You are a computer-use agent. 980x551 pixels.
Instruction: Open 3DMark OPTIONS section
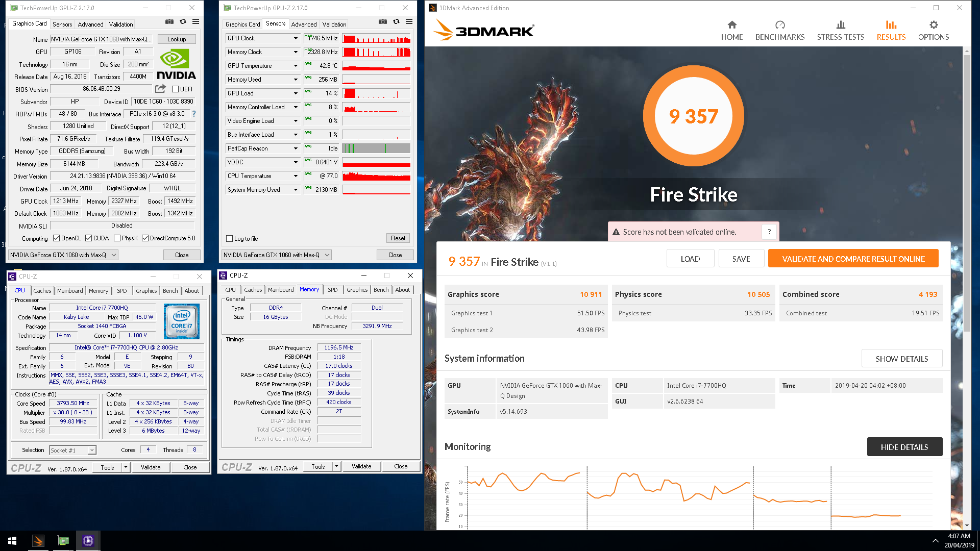tap(934, 31)
